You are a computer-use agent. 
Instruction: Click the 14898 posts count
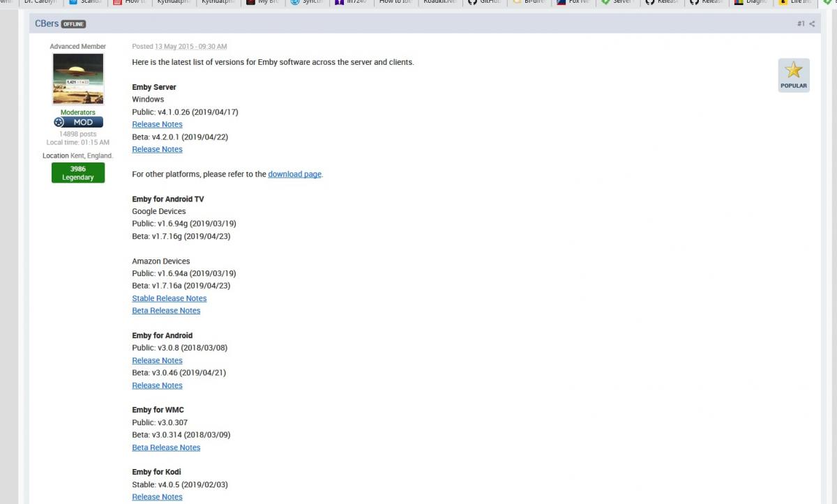tap(78, 134)
